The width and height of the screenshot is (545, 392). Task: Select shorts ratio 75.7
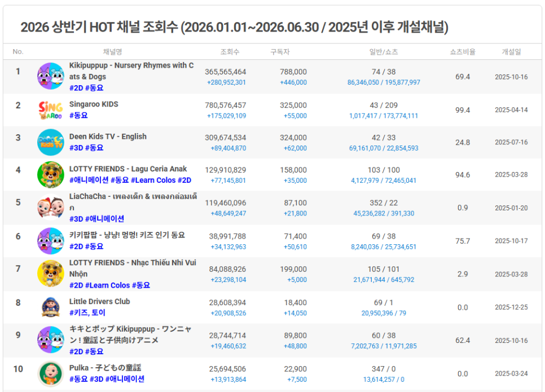(x=463, y=241)
